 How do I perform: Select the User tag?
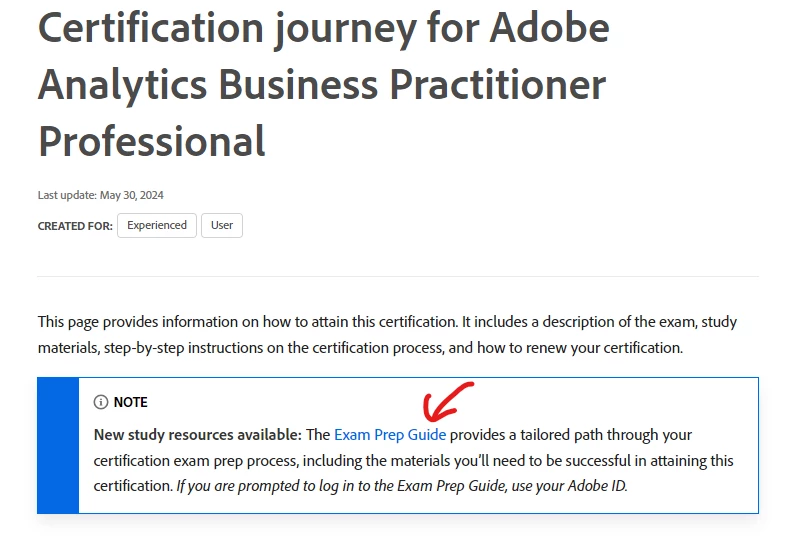[222, 225]
